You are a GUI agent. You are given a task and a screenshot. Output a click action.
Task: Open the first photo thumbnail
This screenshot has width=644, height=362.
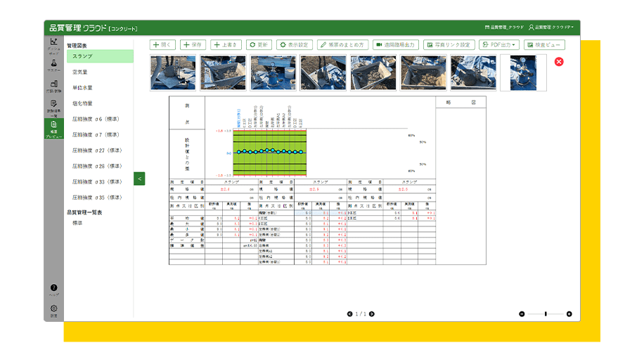173,72
